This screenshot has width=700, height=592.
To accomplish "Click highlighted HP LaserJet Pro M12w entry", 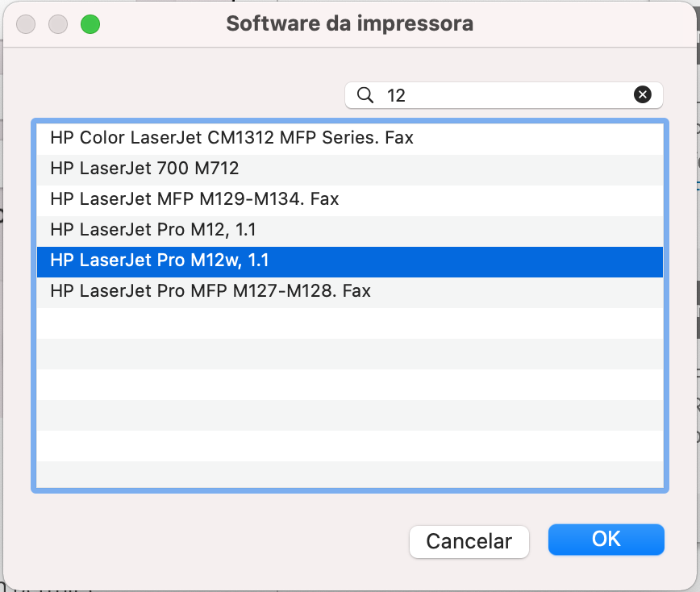I will [x=159, y=261].
